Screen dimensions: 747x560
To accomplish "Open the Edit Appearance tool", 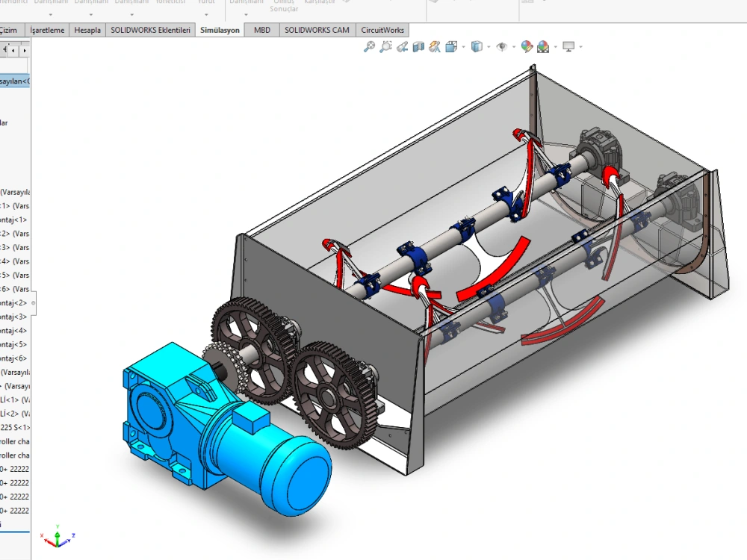I will pos(527,46).
